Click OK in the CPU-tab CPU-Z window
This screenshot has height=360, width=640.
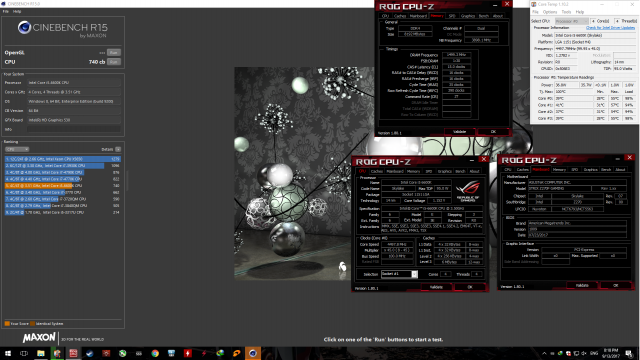coord(470,287)
